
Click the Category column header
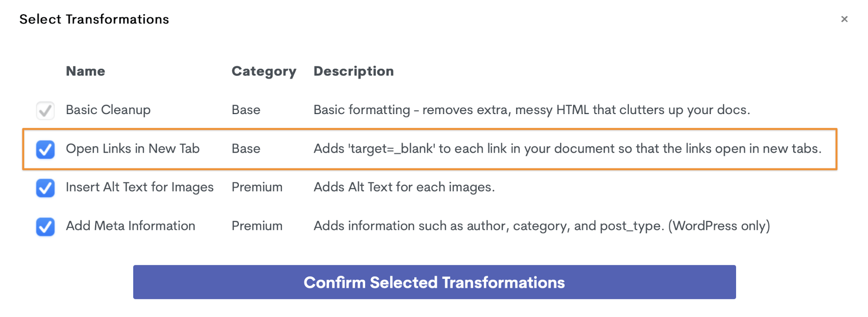tap(264, 71)
